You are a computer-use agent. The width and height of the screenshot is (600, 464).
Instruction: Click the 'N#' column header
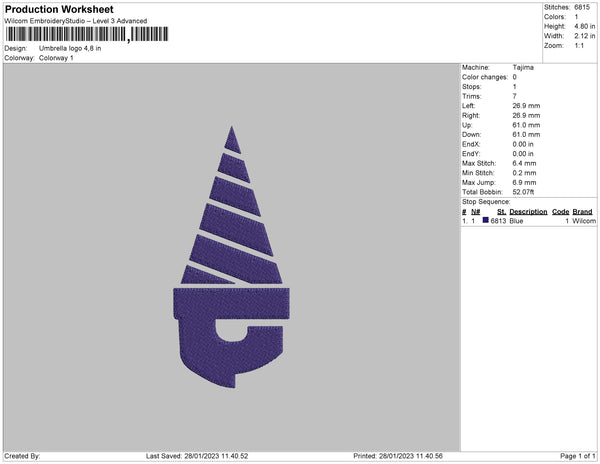click(x=475, y=212)
